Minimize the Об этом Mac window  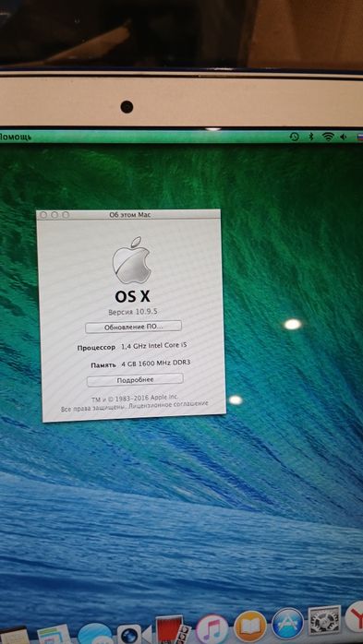(54, 215)
